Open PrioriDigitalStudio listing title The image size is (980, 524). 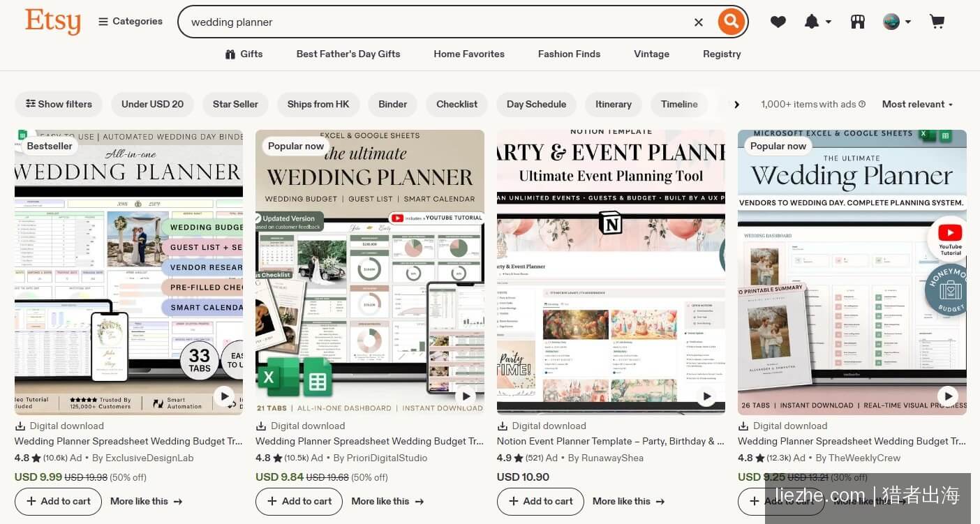[x=370, y=441]
